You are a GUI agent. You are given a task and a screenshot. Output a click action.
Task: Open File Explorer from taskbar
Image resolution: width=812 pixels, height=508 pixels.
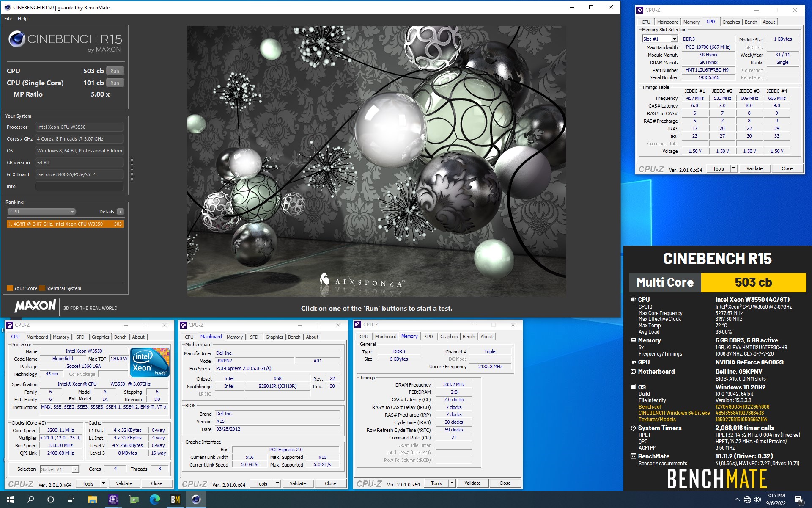(x=92, y=500)
